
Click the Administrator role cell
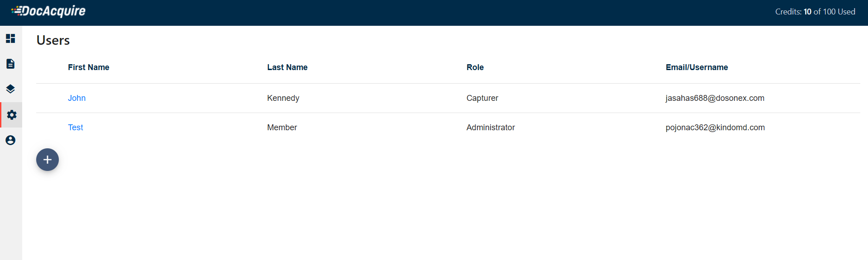point(491,128)
